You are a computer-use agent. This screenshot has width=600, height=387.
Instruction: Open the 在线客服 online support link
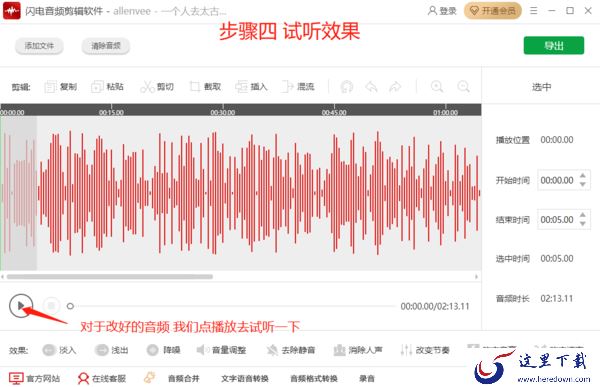click(x=102, y=379)
